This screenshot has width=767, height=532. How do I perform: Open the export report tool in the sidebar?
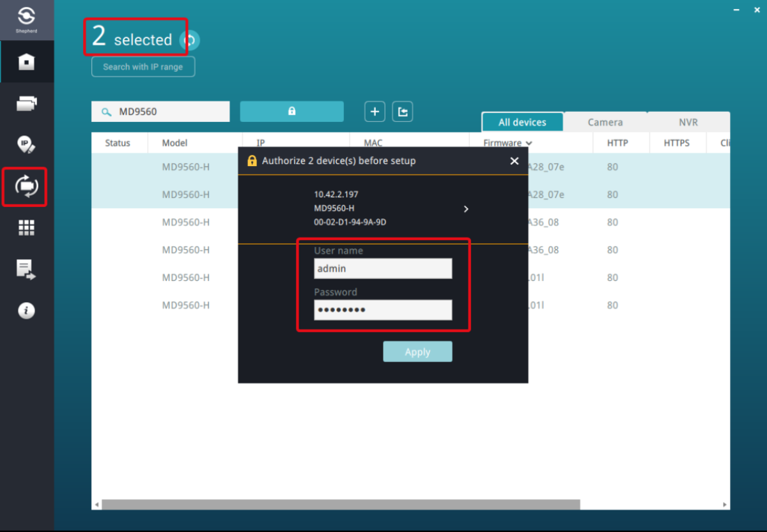coord(26,269)
